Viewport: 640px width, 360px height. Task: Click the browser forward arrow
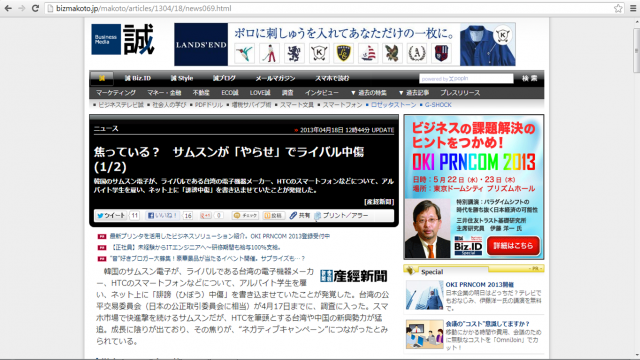point(22,8)
